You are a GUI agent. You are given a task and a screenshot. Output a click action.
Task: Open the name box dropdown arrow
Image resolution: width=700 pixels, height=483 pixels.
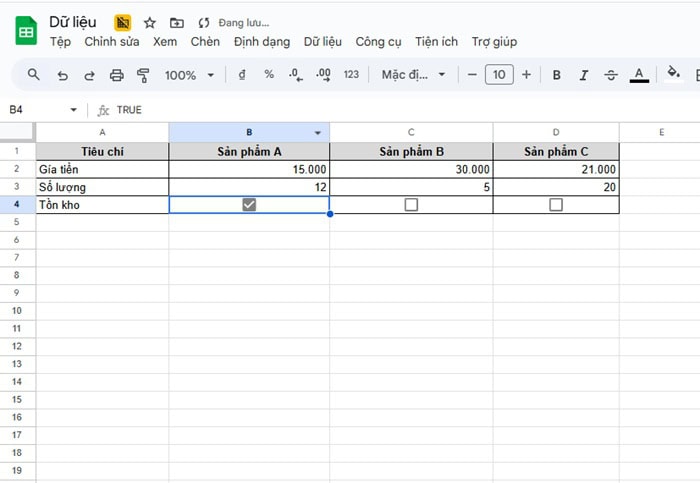(74, 109)
